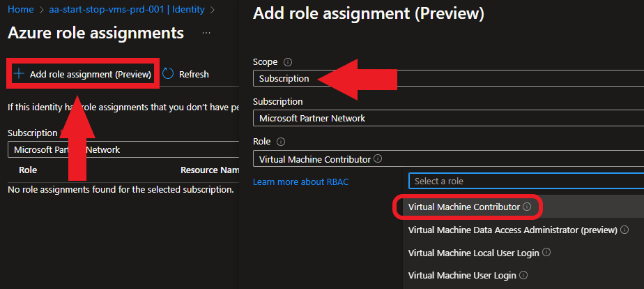Click the info icon beside the Role label

282,142
